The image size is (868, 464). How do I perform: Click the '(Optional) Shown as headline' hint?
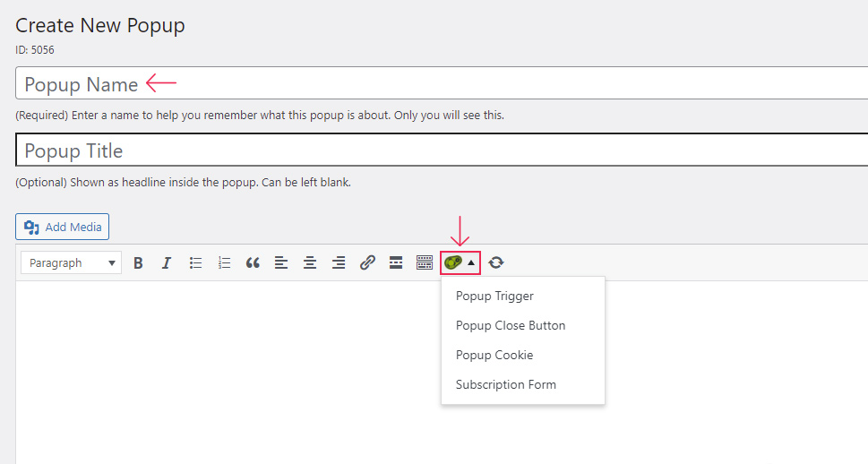[x=184, y=183]
